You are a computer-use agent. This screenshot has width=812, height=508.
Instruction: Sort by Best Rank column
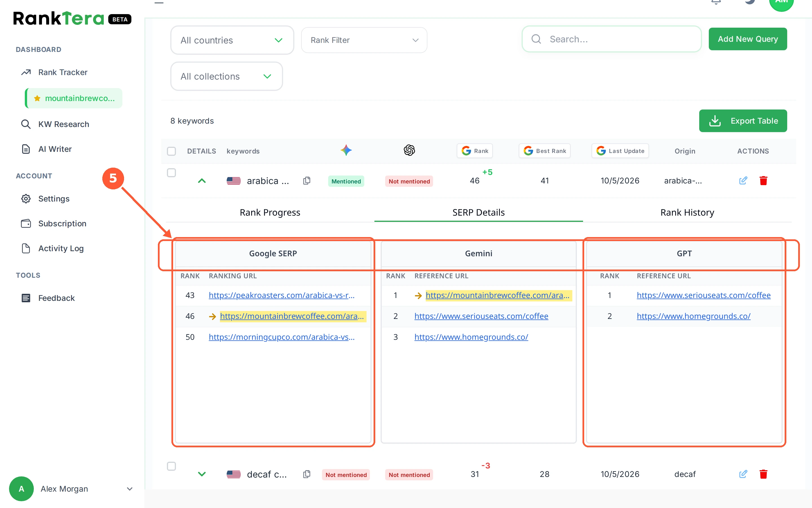tap(544, 151)
